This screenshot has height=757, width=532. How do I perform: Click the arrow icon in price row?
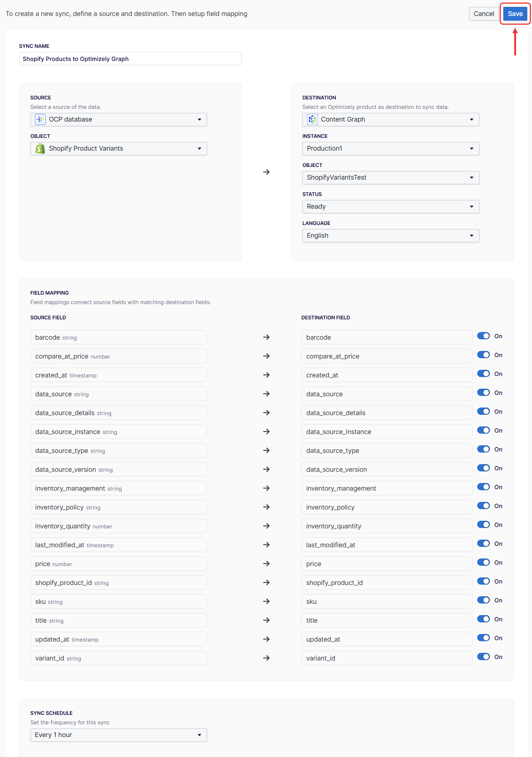[266, 564]
